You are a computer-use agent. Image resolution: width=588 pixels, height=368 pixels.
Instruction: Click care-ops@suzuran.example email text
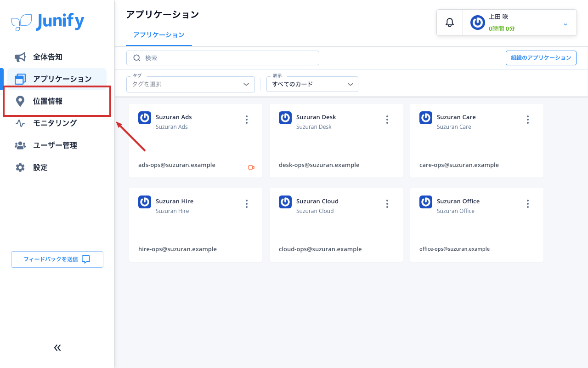459,165
